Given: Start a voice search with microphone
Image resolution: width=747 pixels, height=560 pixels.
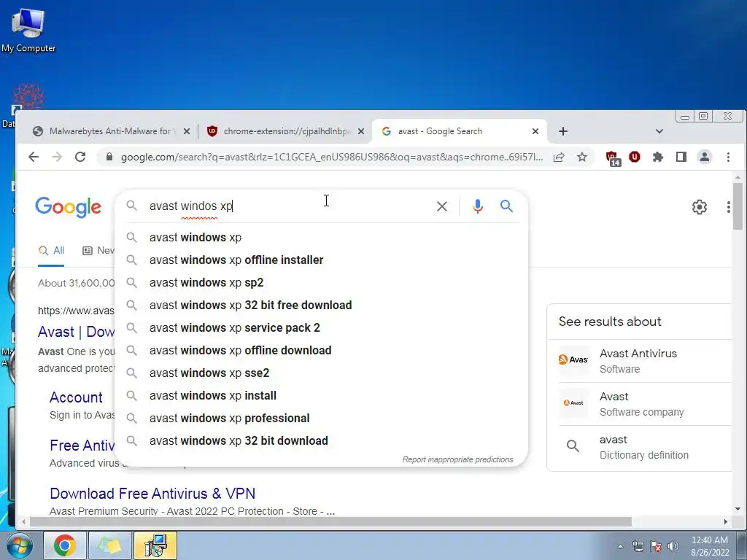Looking at the screenshot, I should 477,206.
